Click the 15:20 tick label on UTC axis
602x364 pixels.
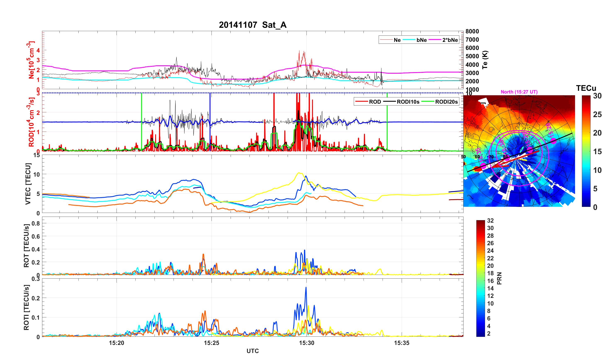pos(117,343)
